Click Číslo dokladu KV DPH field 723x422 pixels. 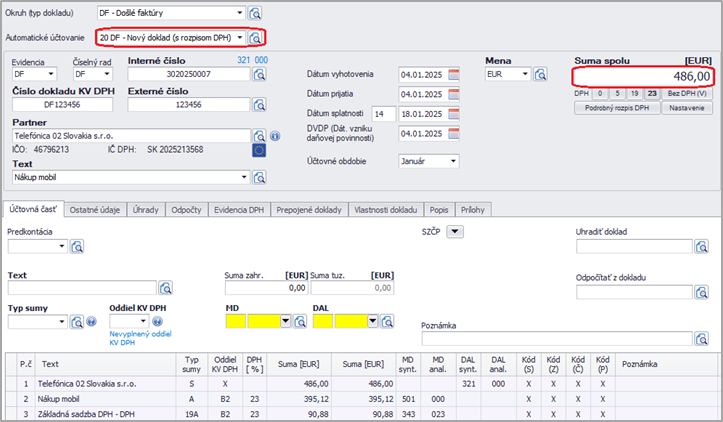(62, 105)
